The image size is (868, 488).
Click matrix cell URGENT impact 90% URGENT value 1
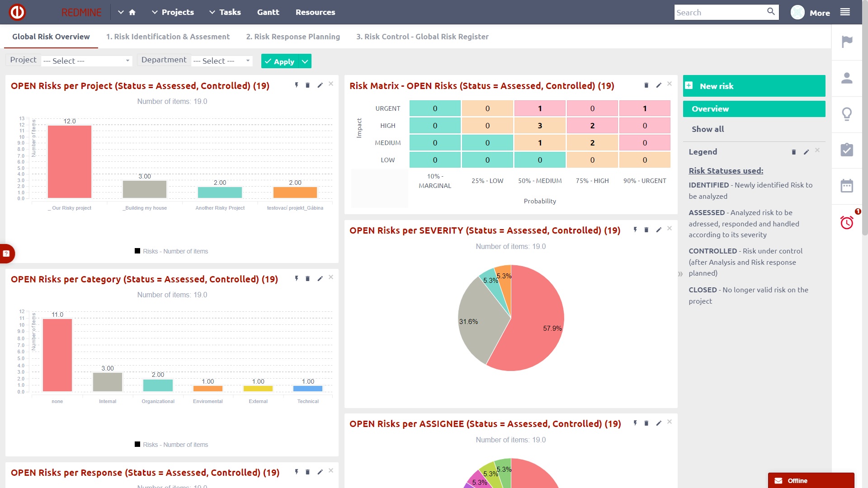[645, 108]
